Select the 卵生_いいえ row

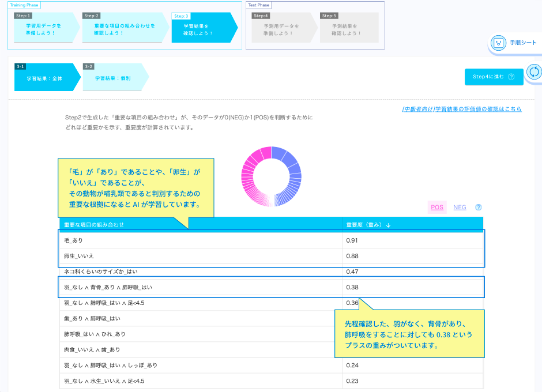tap(271, 256)
